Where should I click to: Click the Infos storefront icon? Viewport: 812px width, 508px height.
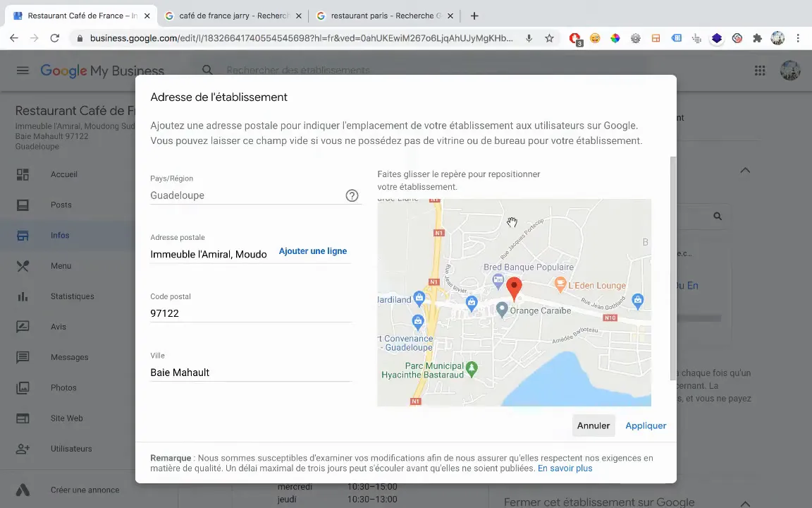point(23,236)
